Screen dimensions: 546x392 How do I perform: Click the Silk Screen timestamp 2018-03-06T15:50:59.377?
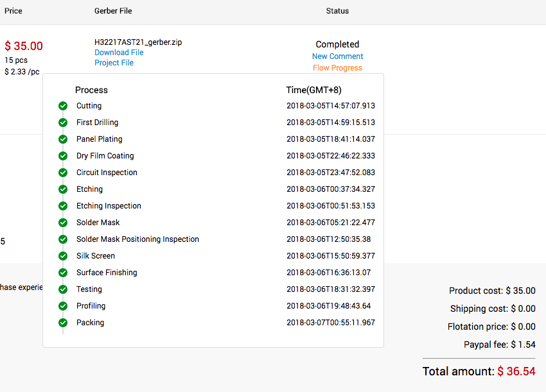[x=331, y=256]
